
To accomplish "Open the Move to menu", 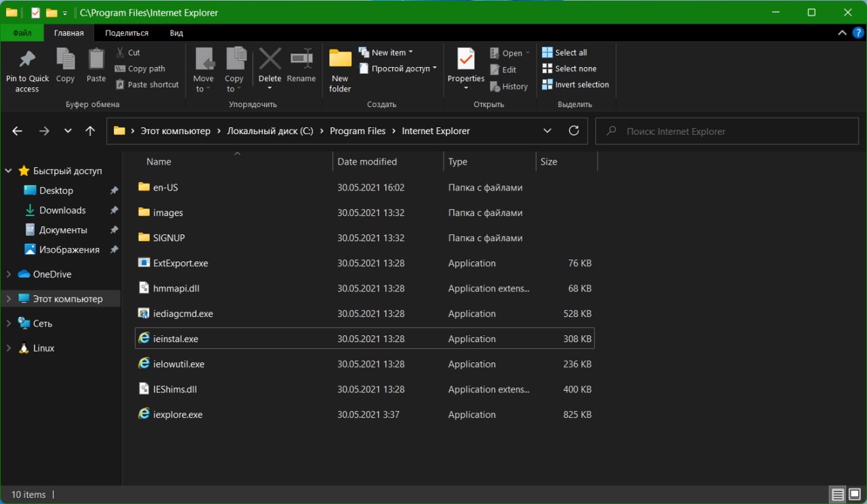I will coord(203,70).
